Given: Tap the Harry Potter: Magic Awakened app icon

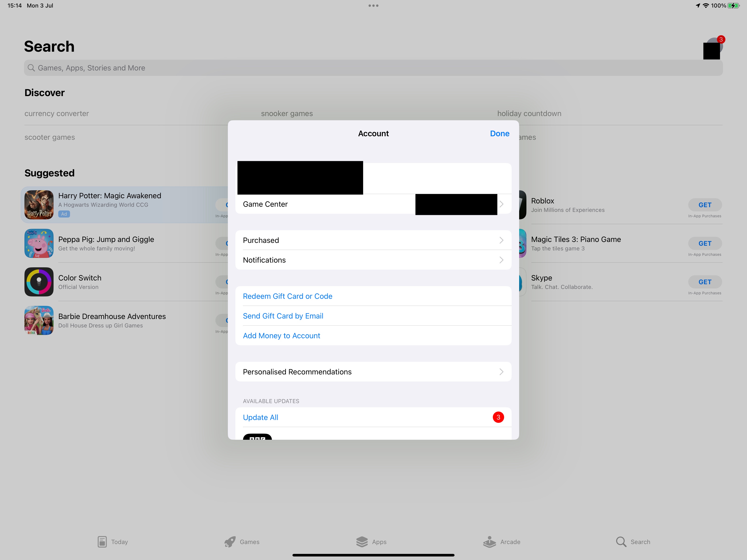Looking at the screenshot, I should point(39,205).
